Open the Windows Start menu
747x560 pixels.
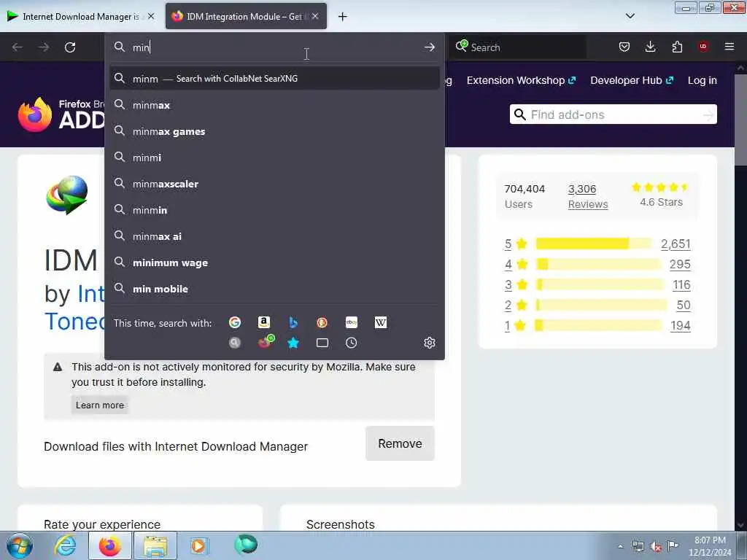20,545
